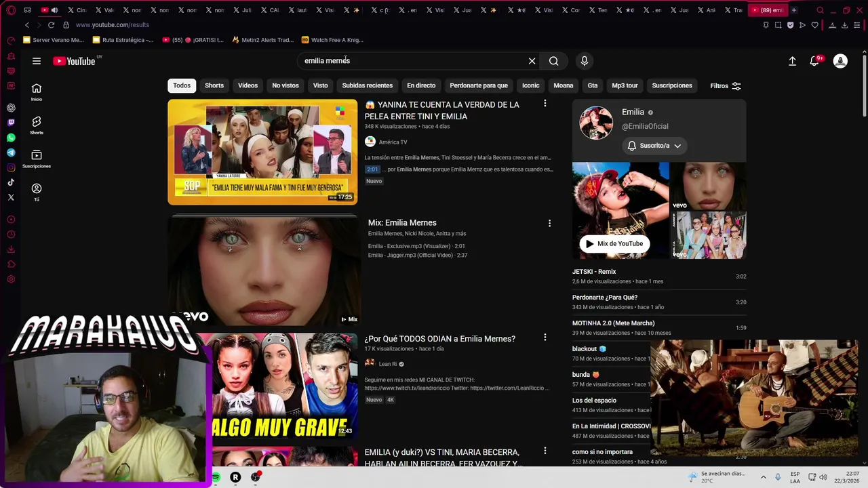
Task: Open options for EMILIA (y duki?) video
Action: pos(545,451)
